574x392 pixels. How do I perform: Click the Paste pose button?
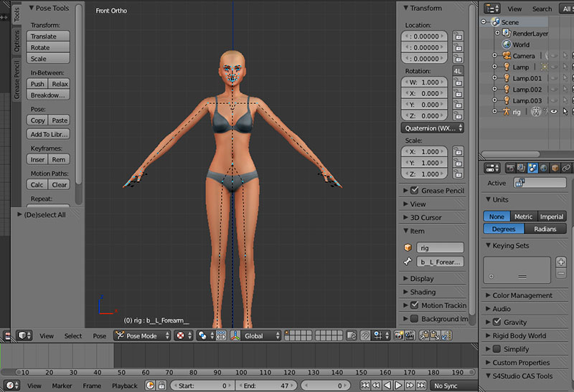coord(60,120)
